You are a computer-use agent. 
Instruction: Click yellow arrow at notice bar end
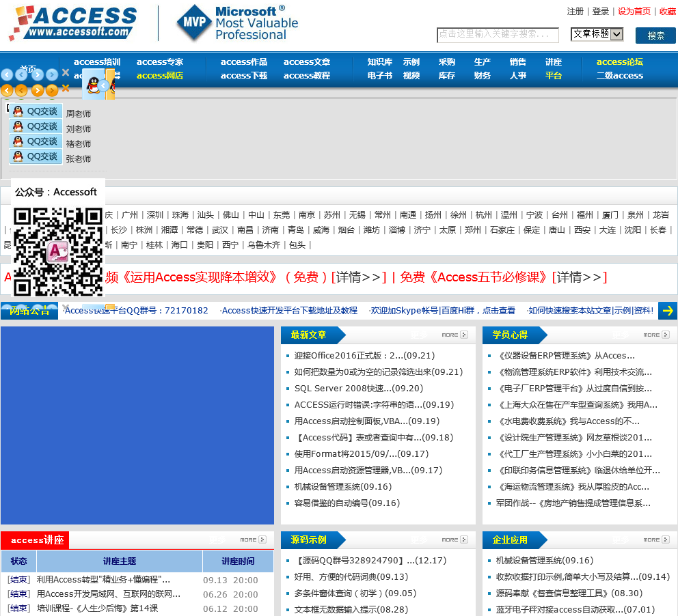[x=668, y=311]
